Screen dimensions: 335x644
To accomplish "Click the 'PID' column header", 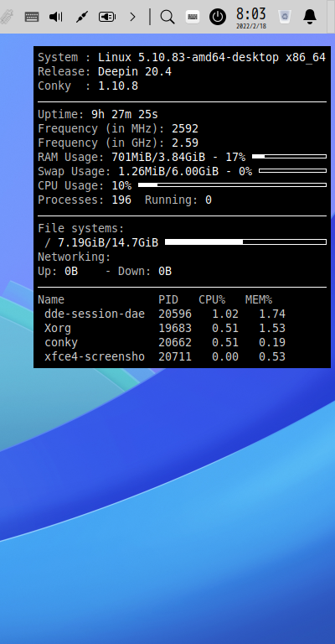I will pos(168,300).
